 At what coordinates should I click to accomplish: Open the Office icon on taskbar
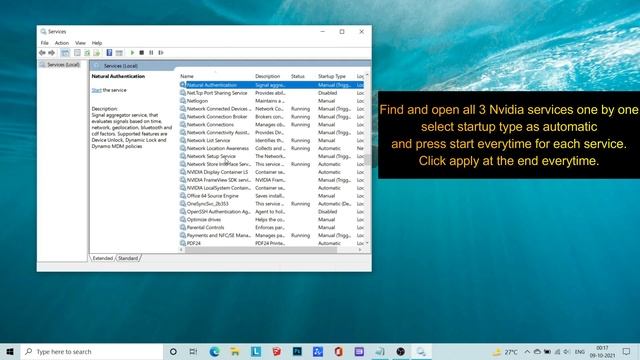(x=338, y=351)
